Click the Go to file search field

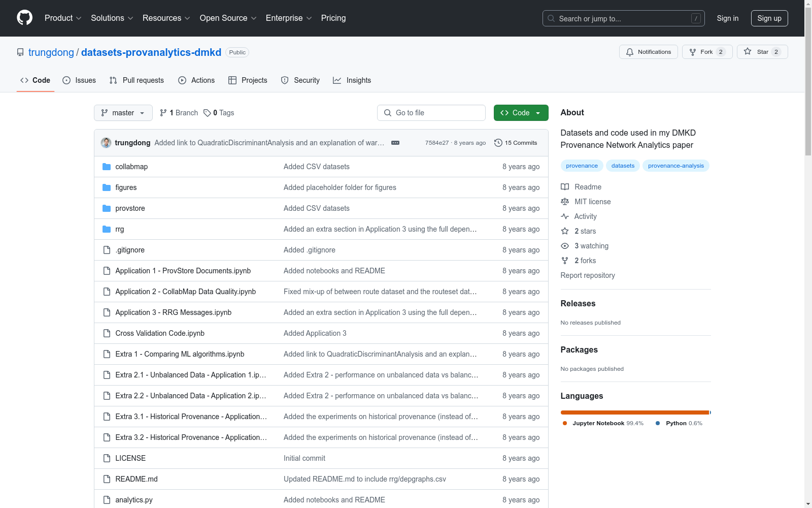click(x=431, y=113)
